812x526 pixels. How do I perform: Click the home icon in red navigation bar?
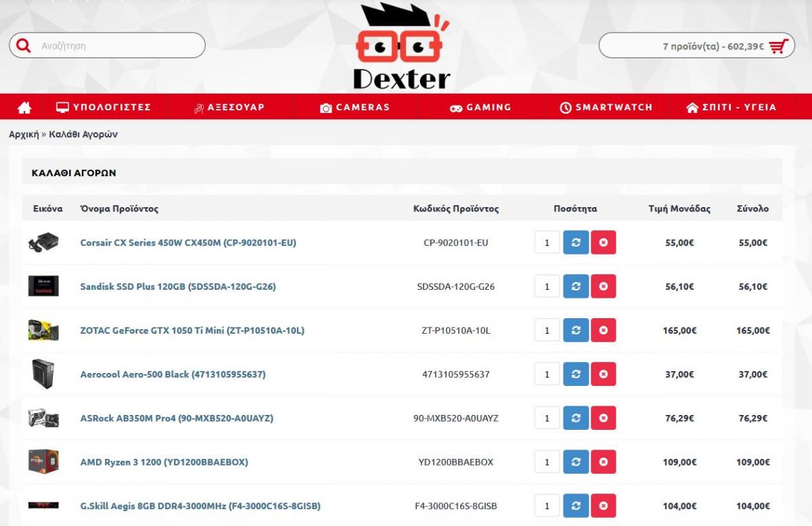tap(24, 108)
